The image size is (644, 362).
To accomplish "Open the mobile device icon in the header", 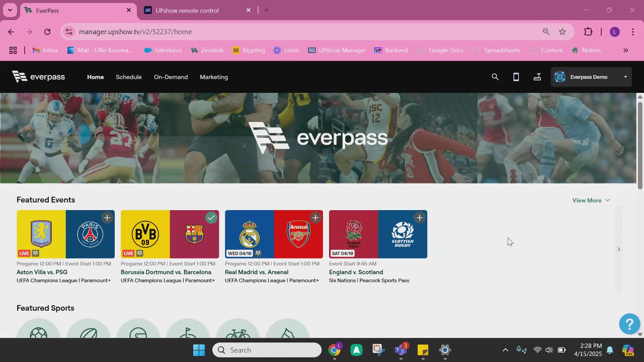I will click(516, 77).
